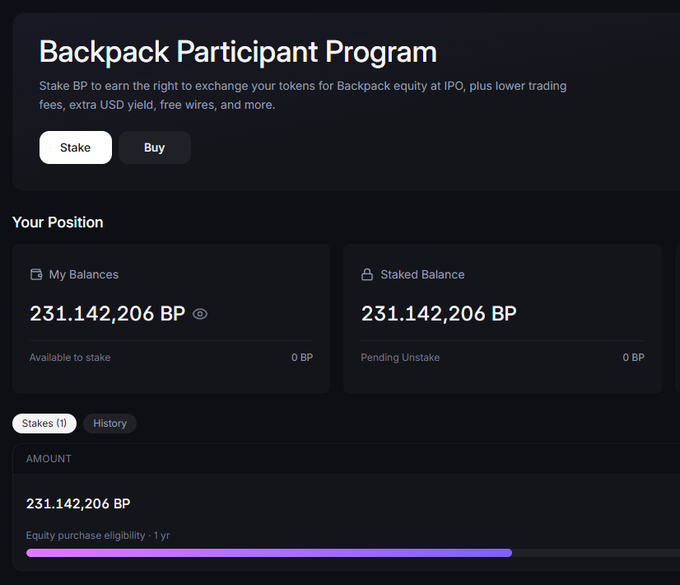This screenshot has height=585, width=680.
Task: Select the 231.142,206 BP stake row amount
Action: 78,503
